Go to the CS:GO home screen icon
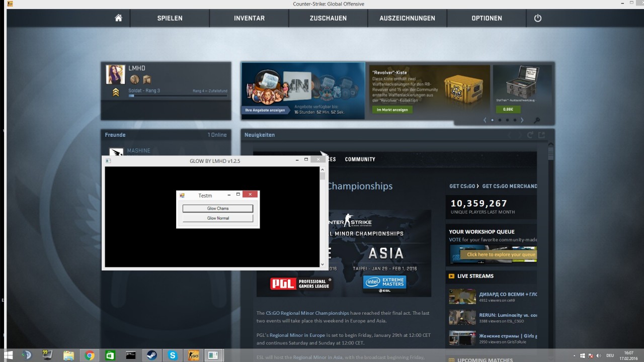The width and height of the screenshot is (644, 362). [118, 18]
